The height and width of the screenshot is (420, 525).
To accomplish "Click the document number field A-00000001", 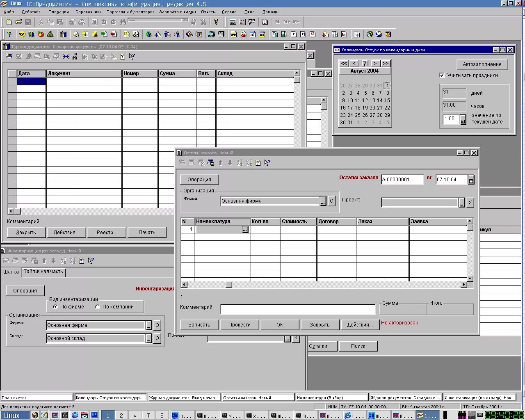I will [x=402, y=180].
